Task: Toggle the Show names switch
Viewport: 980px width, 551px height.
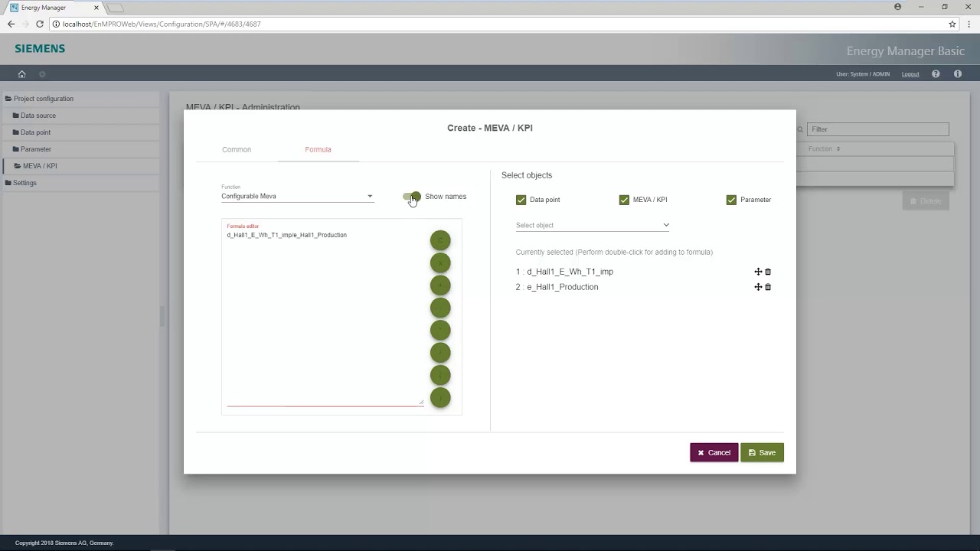Action: 412,197
